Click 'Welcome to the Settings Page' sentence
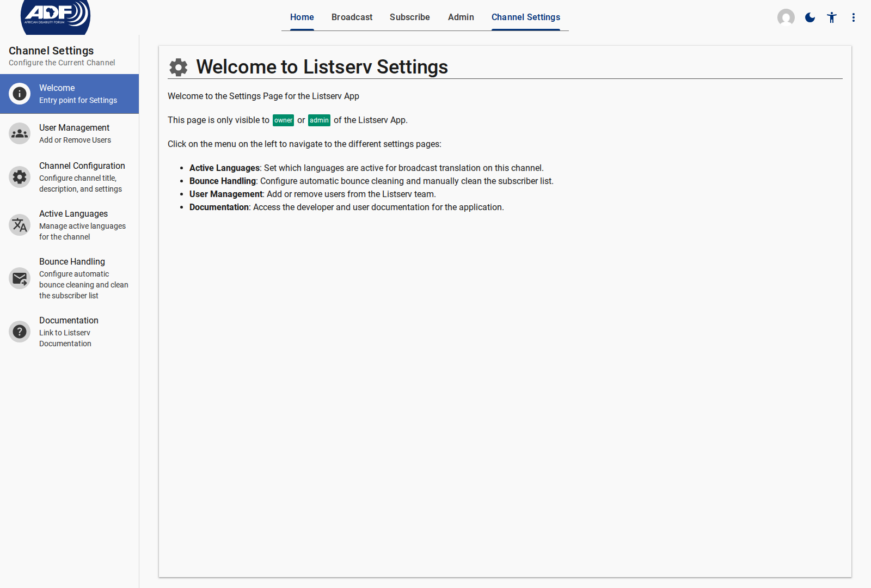This screenshot has height=588, width=871. click(x=263, y=96)
